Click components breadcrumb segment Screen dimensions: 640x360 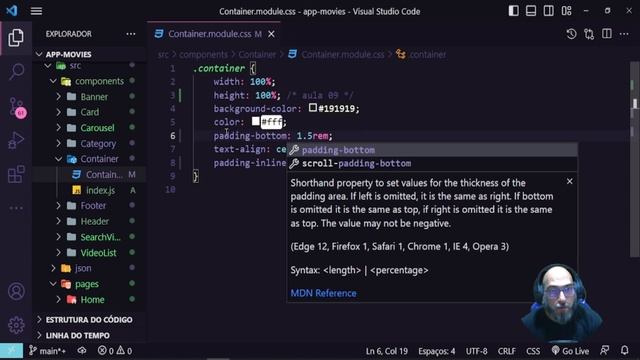(x=203, y=54)
